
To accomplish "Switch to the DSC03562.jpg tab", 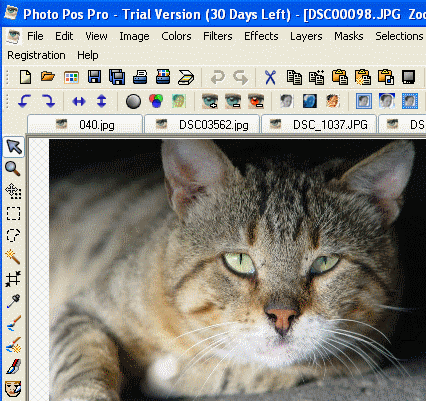I will (202, 124).
